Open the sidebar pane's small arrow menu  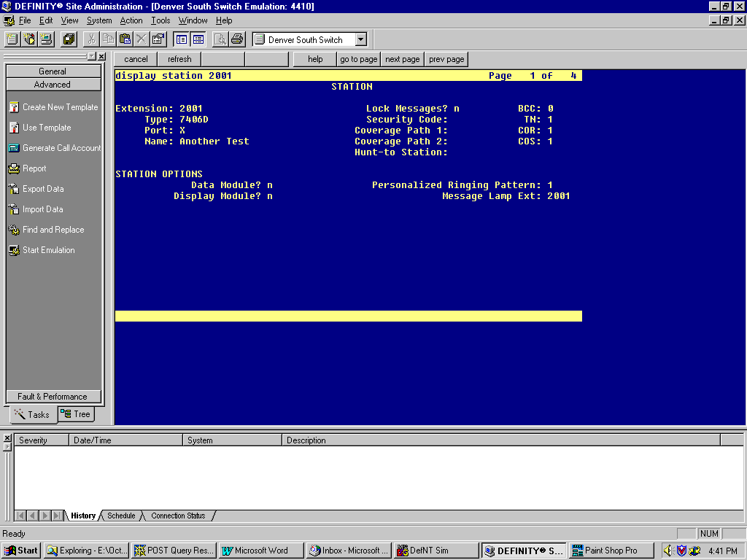pyautogui.click(x=92, y=56)
